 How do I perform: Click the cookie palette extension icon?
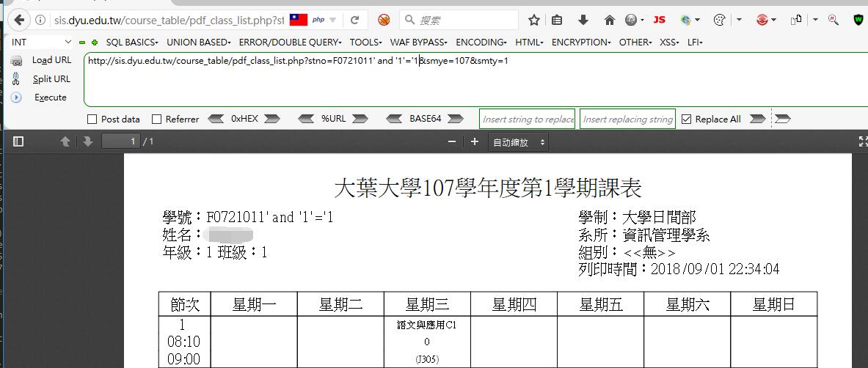(x=719, y=21)
